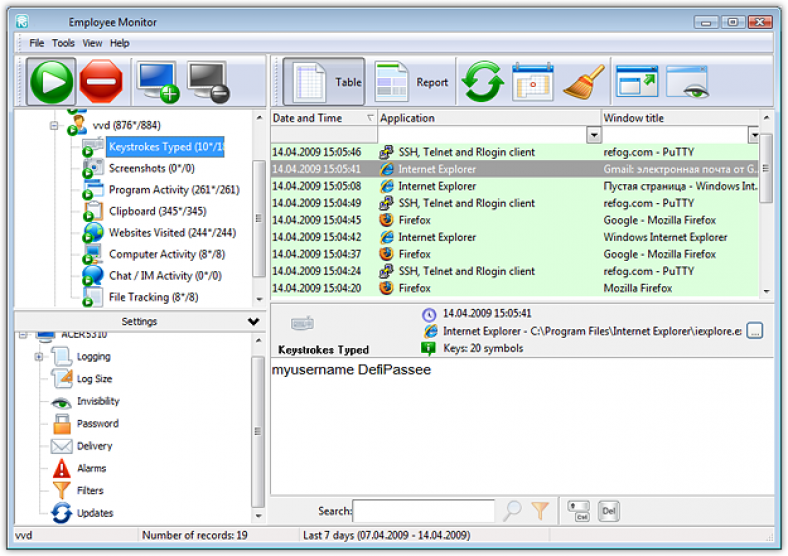Open Updates settings
788x556 pixels.
coord(94,513)
